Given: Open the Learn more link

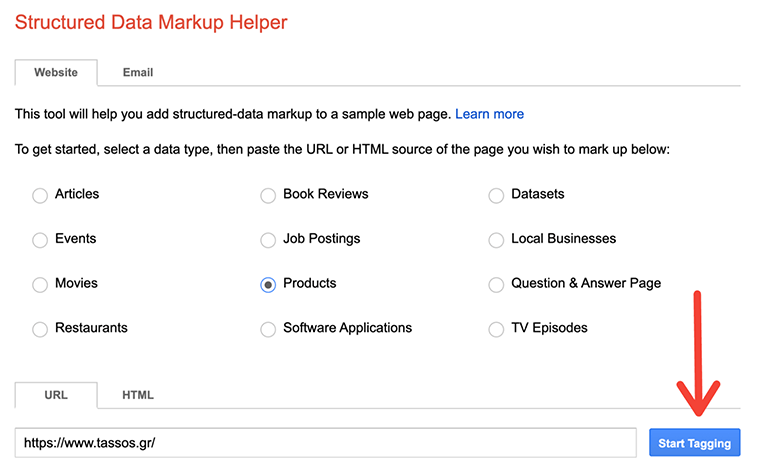Looking at the screenshot, I should [489, 115].
